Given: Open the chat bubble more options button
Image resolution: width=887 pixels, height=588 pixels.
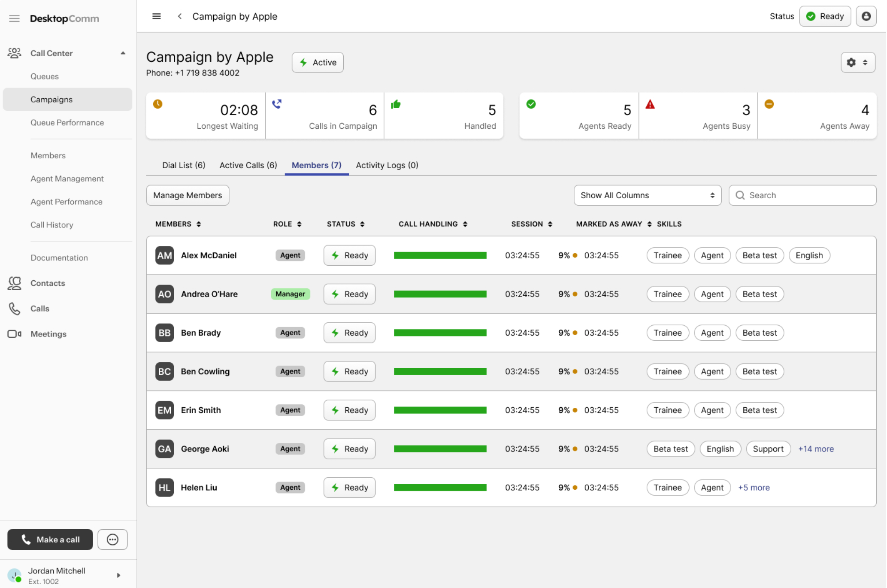Looking at the screenshot, I should [x=112, y=540].
